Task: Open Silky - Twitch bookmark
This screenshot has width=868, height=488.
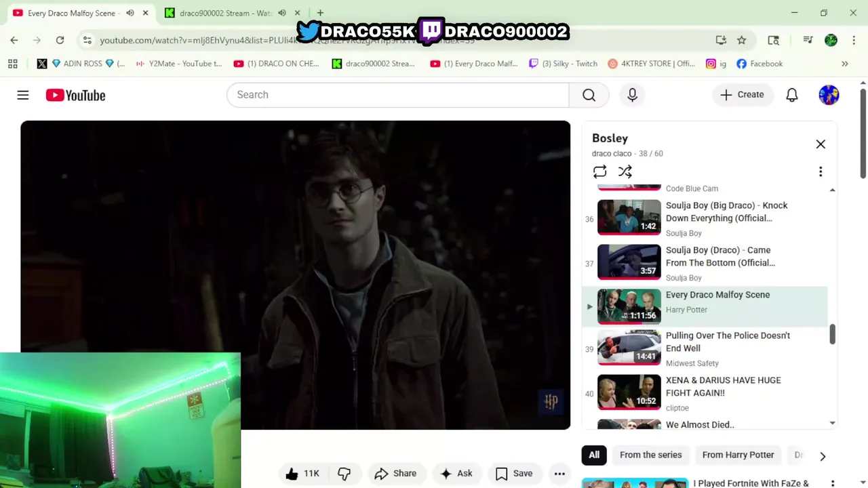Action: pyautogui.click(x=563, y=64)
